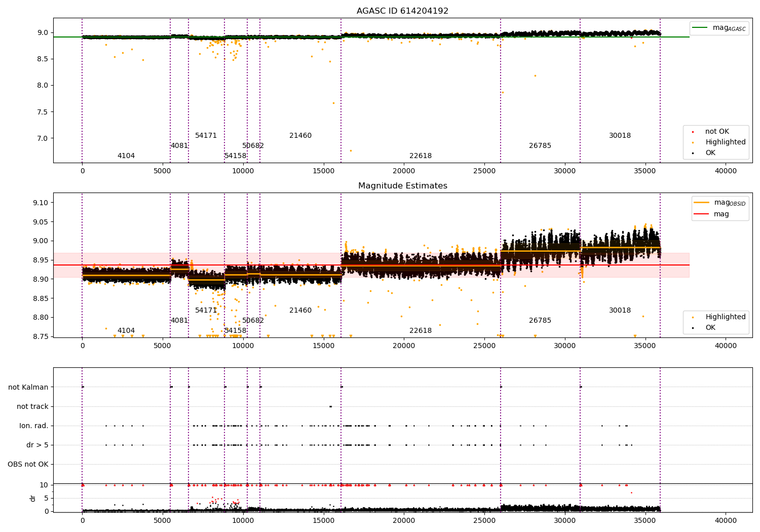Click the 'not track' axis label

[32, 407]
